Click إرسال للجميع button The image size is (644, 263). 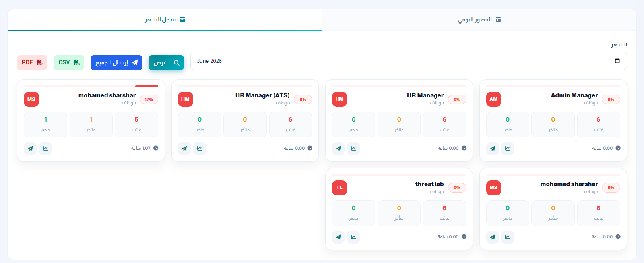tap(116, 62)
